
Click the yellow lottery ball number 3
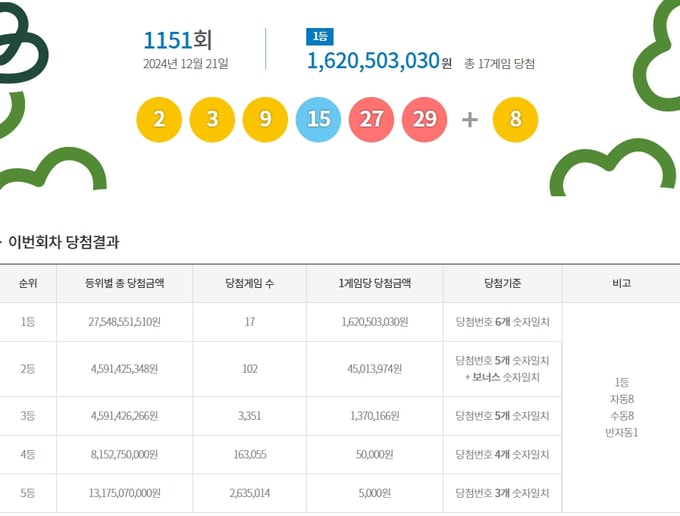212,120
